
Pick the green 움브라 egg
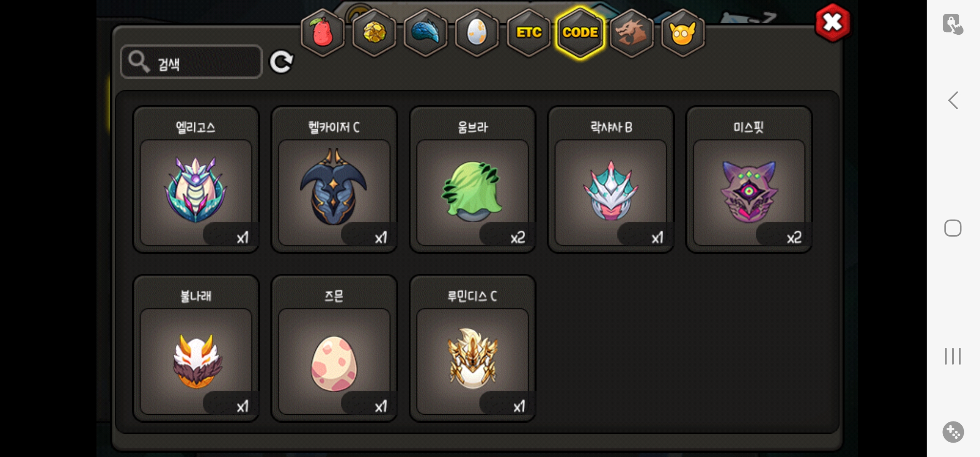click(473, 179)
